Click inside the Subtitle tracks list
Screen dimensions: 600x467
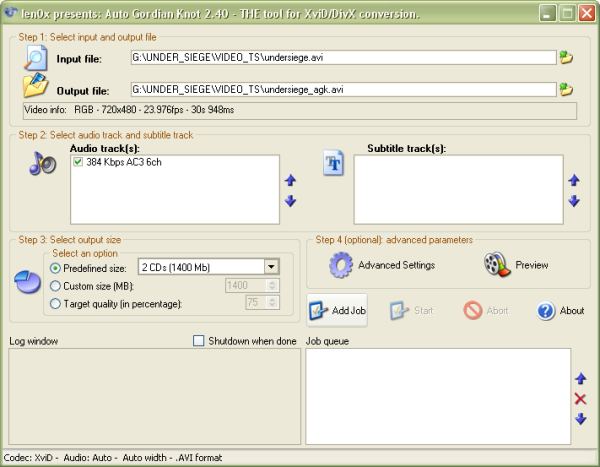pyautogui.click(x=458, y=189)
